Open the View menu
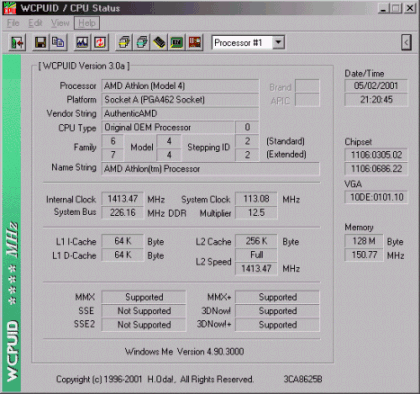This screenshot has width=420, height=394. [60, 23]
